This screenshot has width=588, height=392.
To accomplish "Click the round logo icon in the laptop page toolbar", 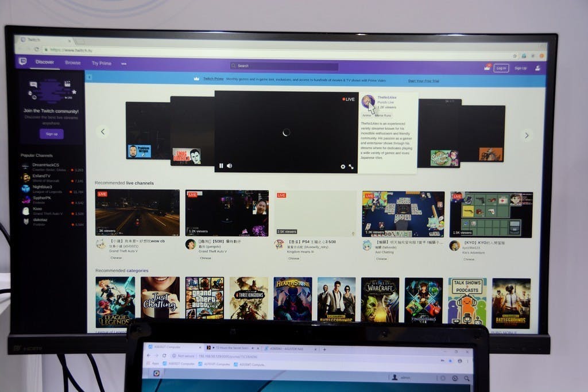I will coord(156,373).
